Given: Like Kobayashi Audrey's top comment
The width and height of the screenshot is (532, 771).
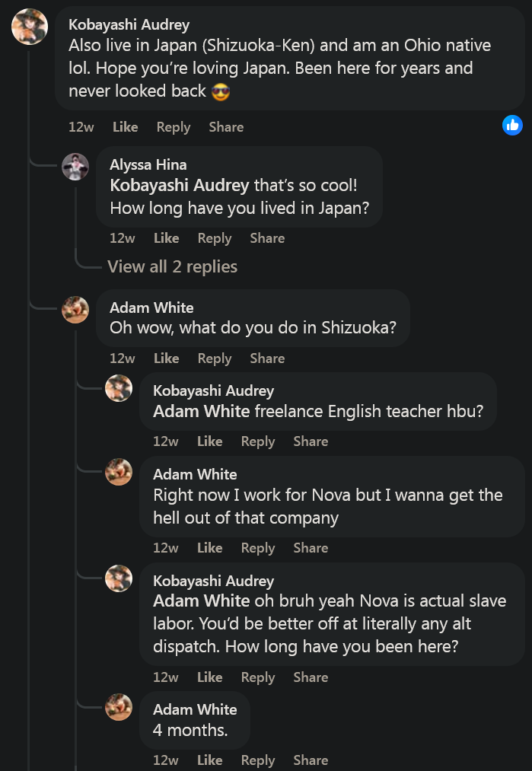Looking at the screenshot, I should (x=125, y=127).
